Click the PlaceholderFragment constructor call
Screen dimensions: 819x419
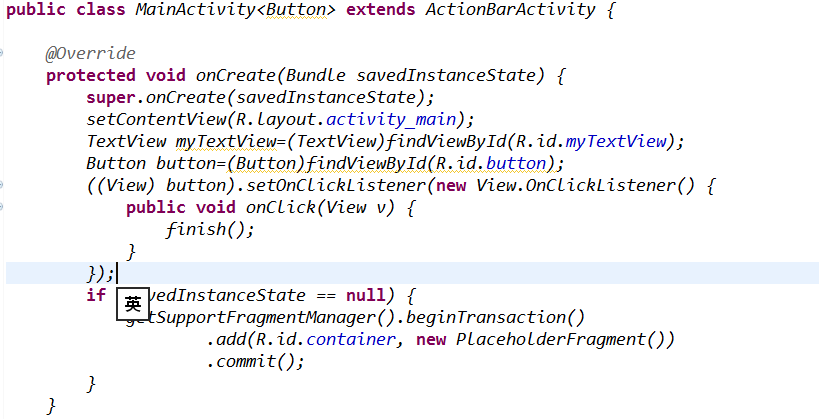click(x=555, y=339)
